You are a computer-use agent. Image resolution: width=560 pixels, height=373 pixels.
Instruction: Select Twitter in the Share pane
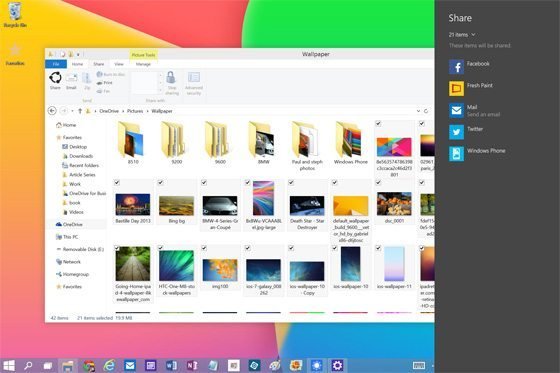pyautogui.click(x=466, y=132)
